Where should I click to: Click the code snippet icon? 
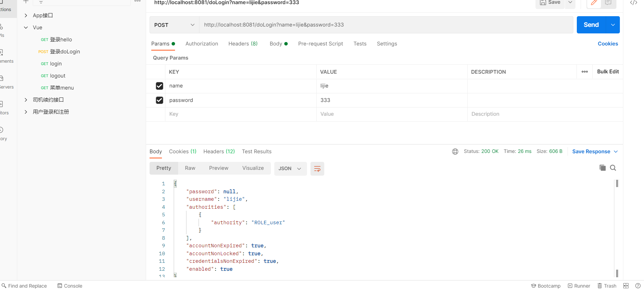[633, 3]
